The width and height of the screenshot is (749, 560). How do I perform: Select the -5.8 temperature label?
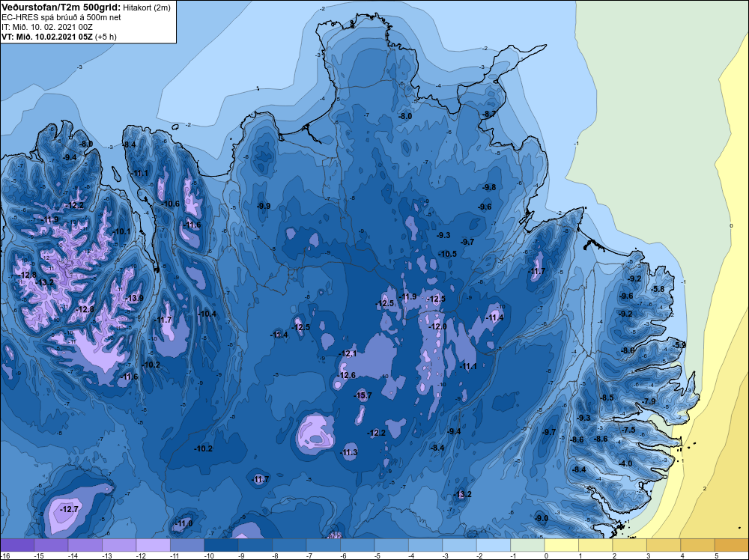tap(658, 289)
